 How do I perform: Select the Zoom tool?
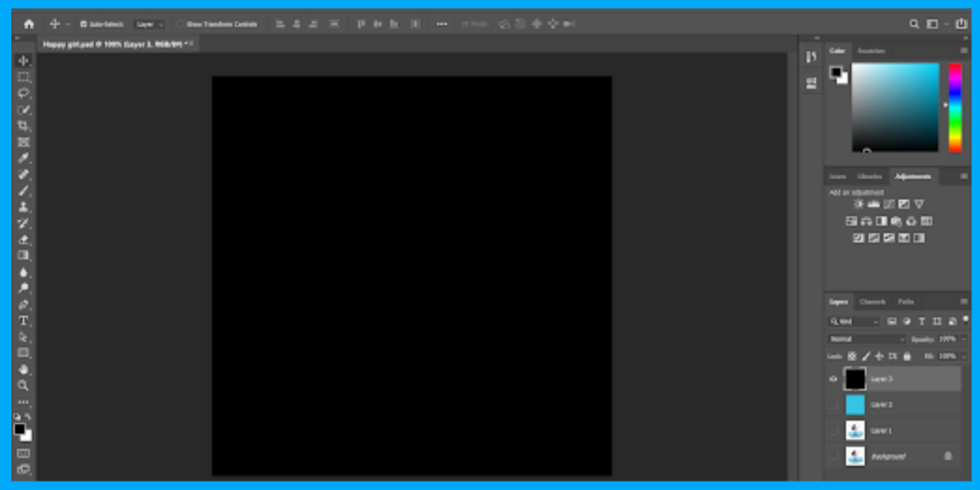[23, 386]
